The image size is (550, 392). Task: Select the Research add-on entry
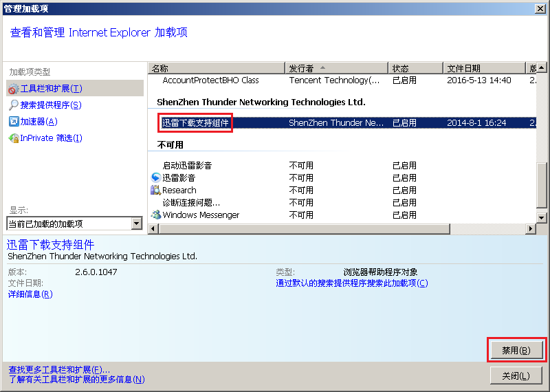tap(179, 190)
